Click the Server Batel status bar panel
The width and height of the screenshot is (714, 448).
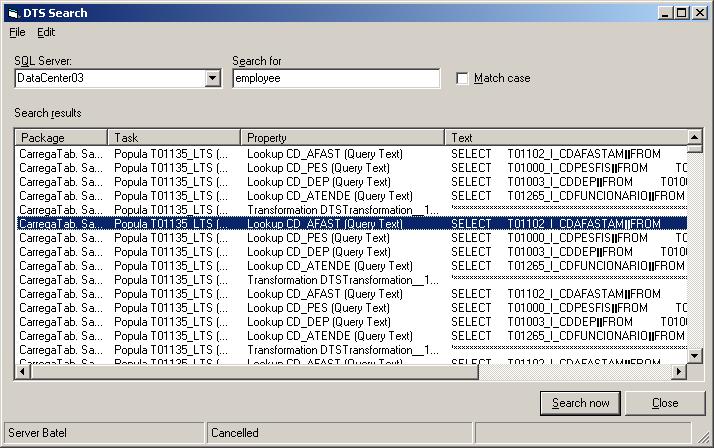coord(104,433)
